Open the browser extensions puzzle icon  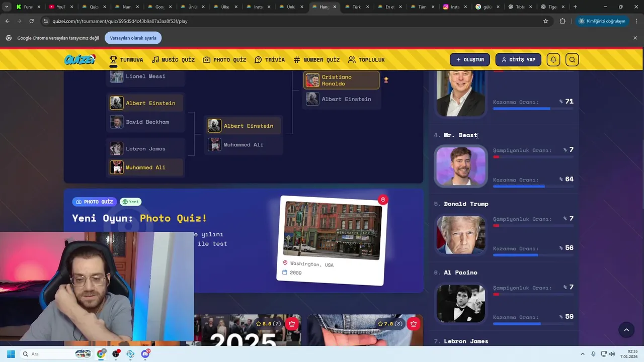[562, 21]
